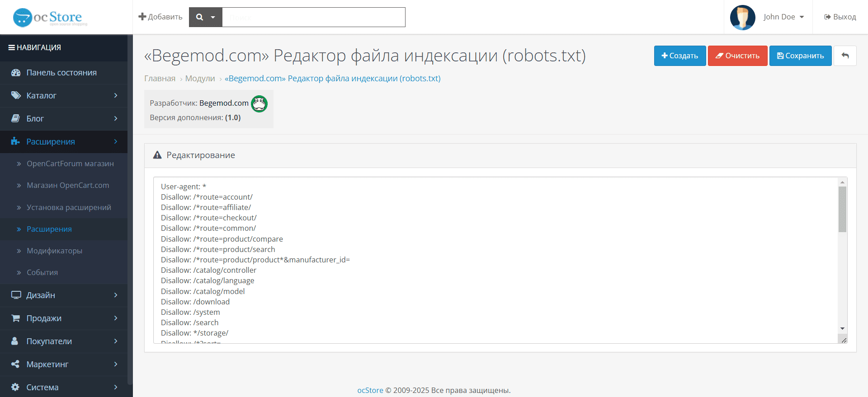The height and width of the screenshot is (397, 868).
Task: Open the search magnifier dropdown
Action: click(206, 17)
